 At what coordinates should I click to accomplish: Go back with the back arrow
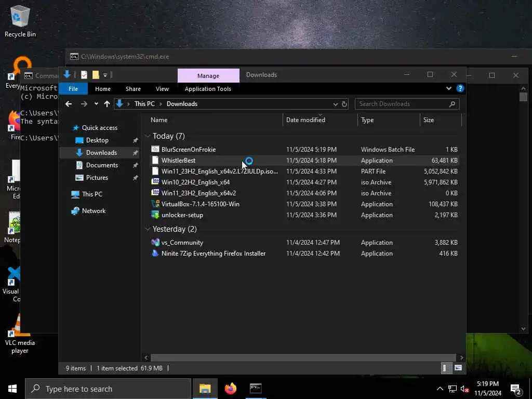[69, 104]
